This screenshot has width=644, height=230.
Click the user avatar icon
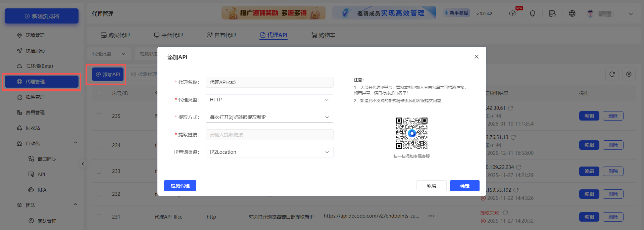591,13
